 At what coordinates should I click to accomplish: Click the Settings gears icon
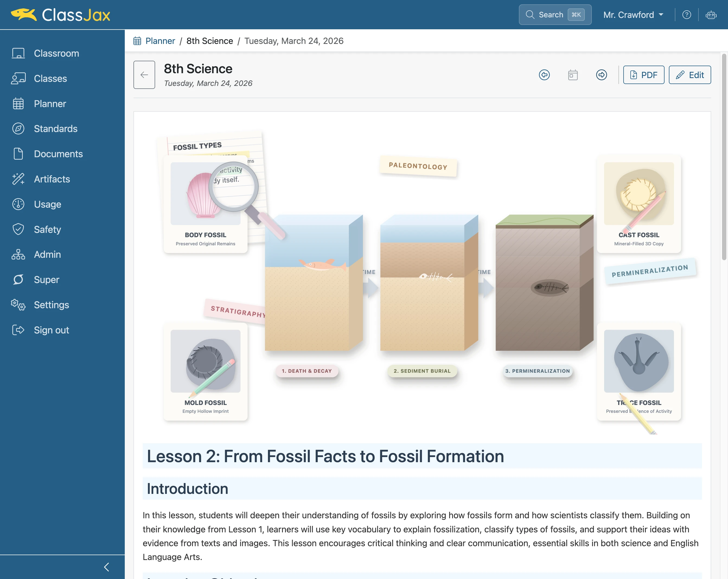18,305
